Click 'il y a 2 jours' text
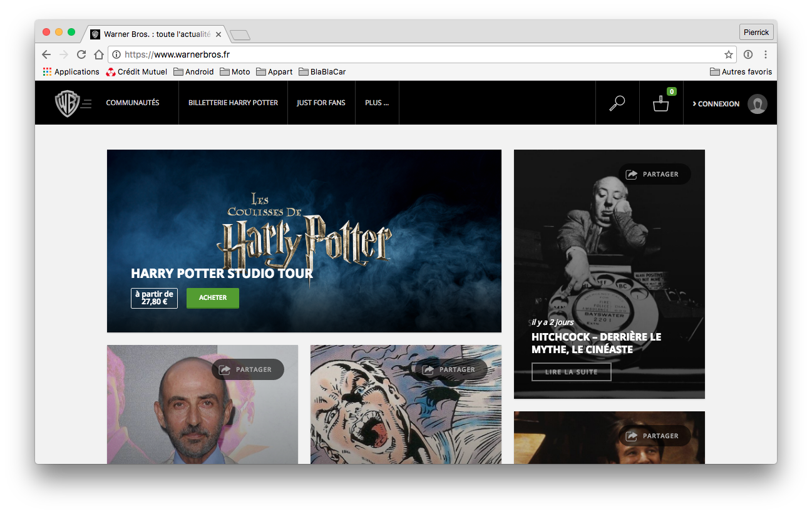 pyautogui.click(x=552, y=322)
